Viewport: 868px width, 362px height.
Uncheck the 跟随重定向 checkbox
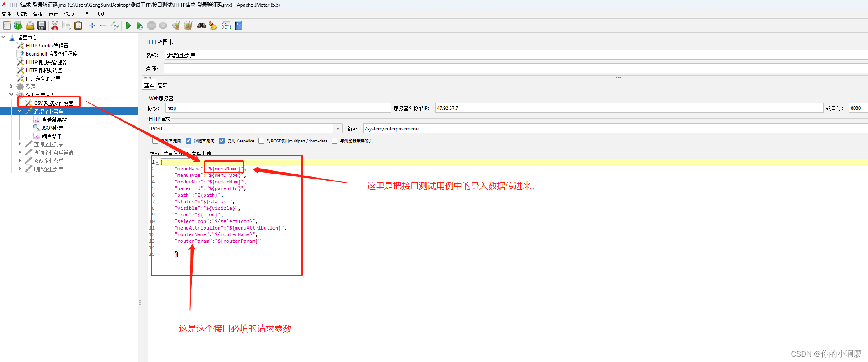(188, 141)
